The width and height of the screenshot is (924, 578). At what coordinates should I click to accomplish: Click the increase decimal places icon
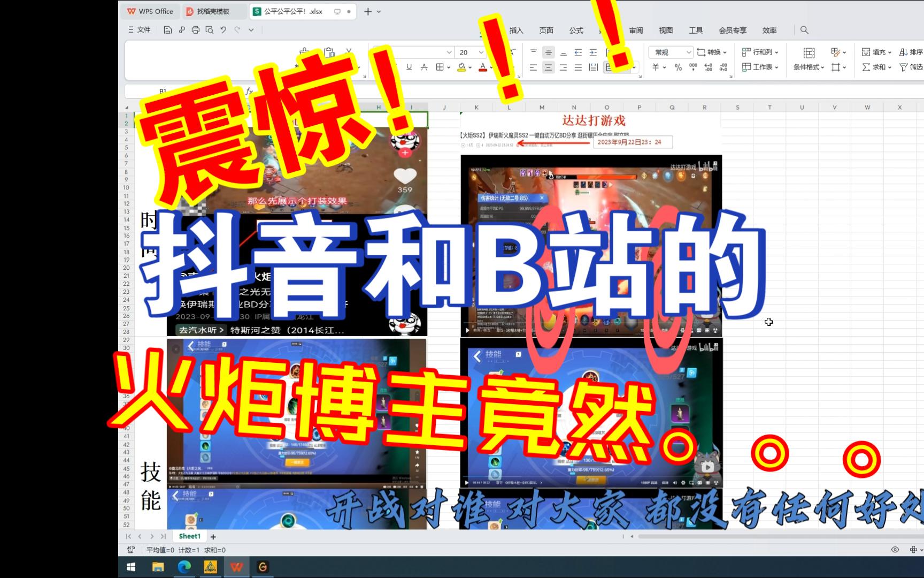[709, 67]
